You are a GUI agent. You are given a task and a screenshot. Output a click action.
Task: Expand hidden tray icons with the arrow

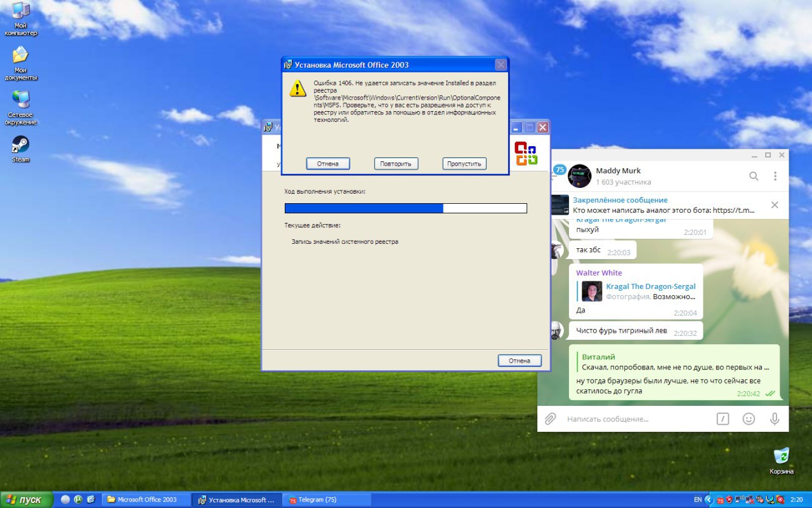tap(709, 500)
